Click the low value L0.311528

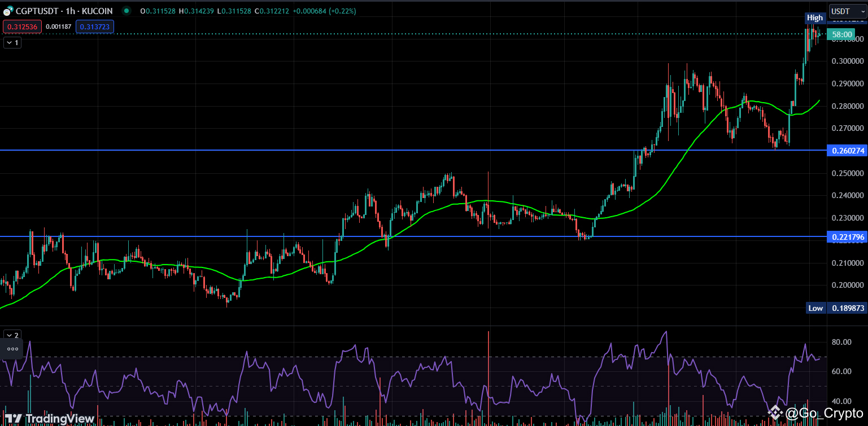coord(235,11)
